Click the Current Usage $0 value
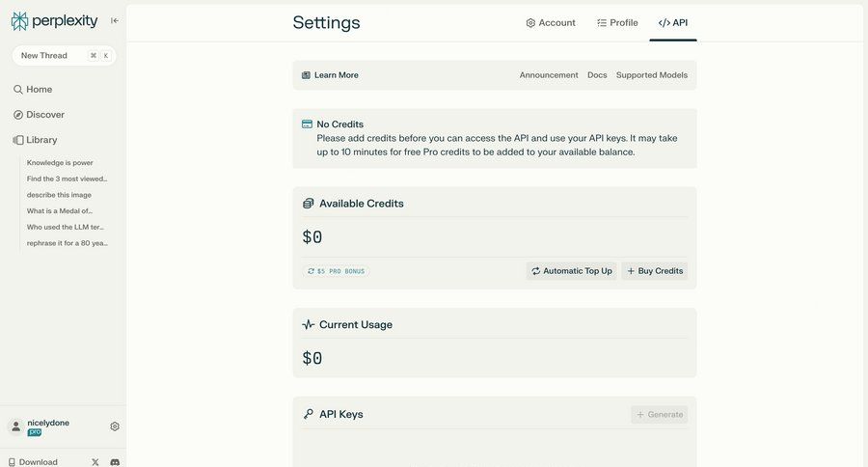This screenshot has height=467, width=868. point(312,358)
